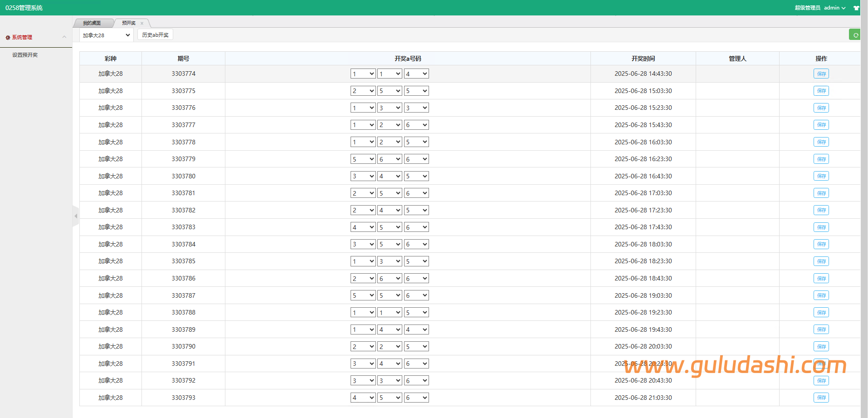868x418 pixels.
Task: Click time 2025-06-28 21:03:30
Action: 643,398
